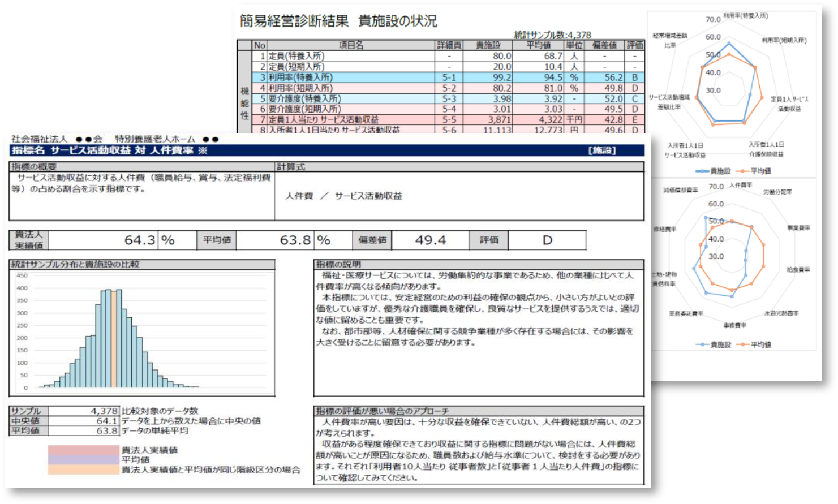Click the 63.8 average value field
The image size is (838, 504).
coord(276,240)
